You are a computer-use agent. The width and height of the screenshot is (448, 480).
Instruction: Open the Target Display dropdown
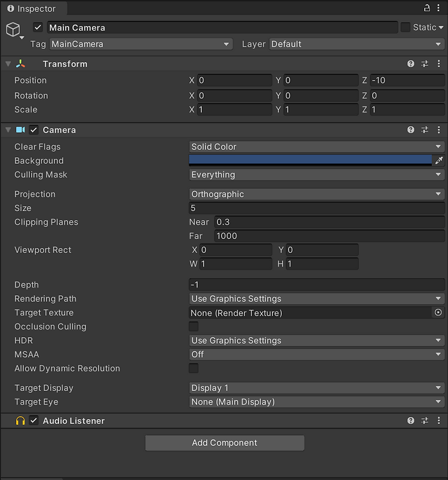point(317,388)
